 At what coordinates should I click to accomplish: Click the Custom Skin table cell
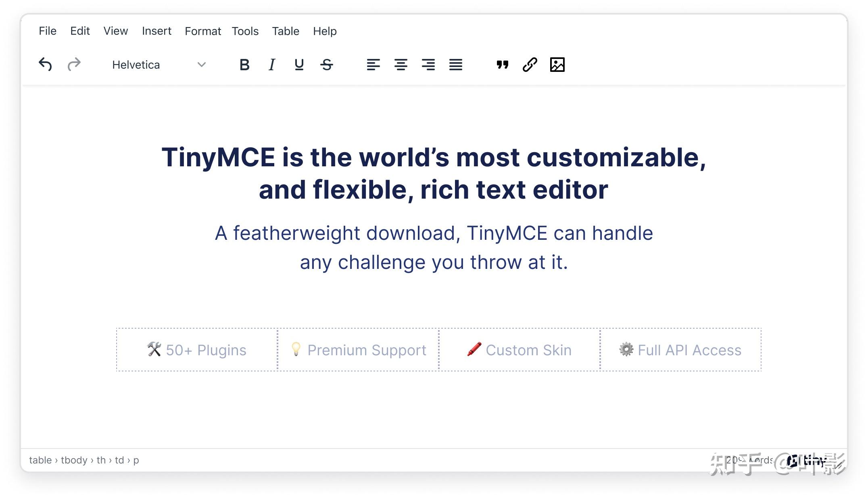coord(520,350)
